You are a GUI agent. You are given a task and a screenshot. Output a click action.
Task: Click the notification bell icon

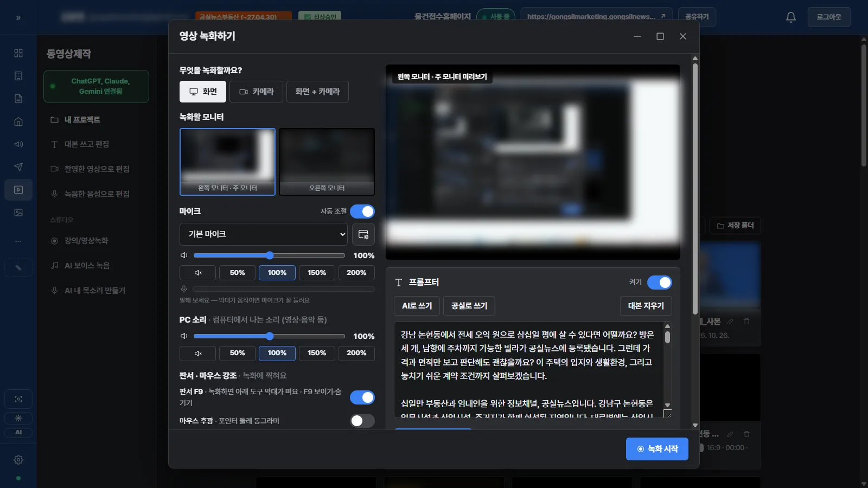(791, 17)
